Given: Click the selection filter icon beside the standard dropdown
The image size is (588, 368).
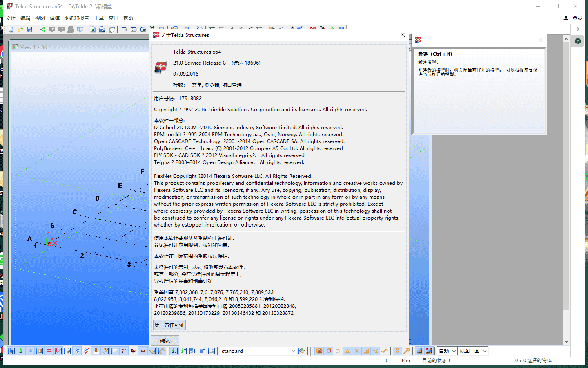Looking at the screenshot, I should [x=301, y=351].
